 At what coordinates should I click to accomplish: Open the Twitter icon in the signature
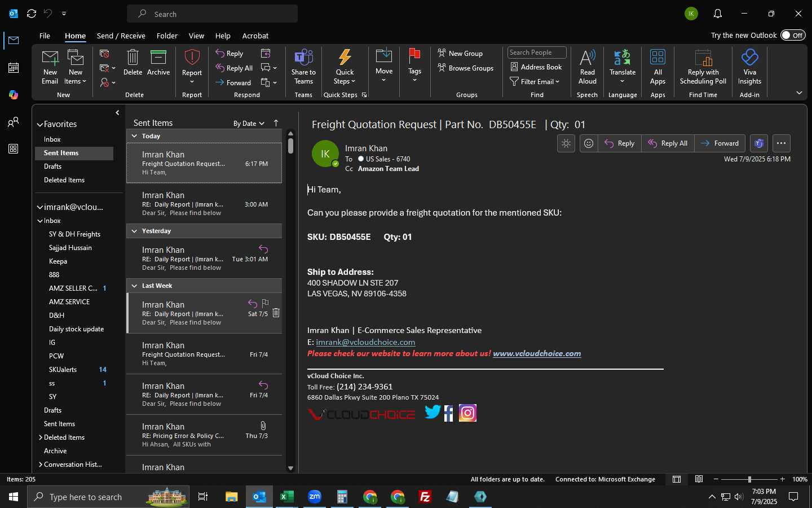tap(433, 413)
